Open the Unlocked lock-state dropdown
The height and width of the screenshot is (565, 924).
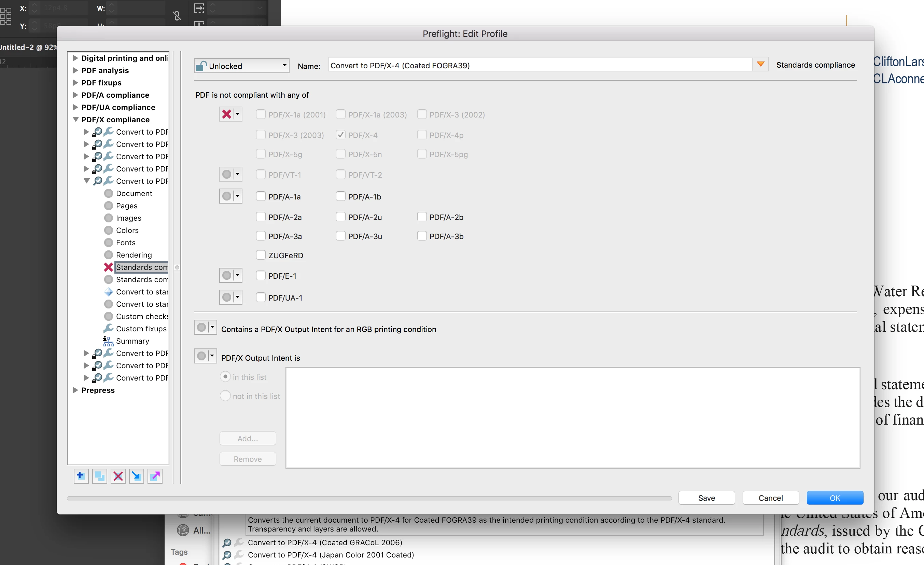click(x=241, y=66)
